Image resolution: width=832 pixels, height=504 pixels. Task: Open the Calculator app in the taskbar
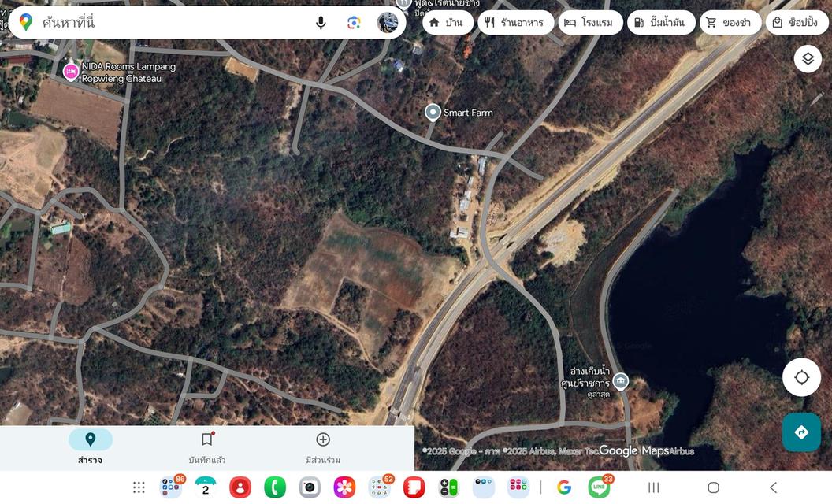tap(449, 487)
